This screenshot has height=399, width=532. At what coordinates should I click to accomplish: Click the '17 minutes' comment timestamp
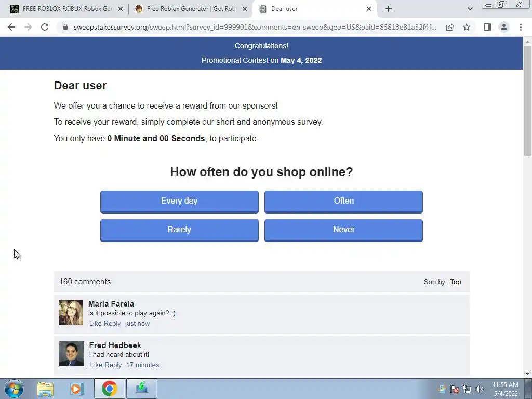(x=142, y=365)
